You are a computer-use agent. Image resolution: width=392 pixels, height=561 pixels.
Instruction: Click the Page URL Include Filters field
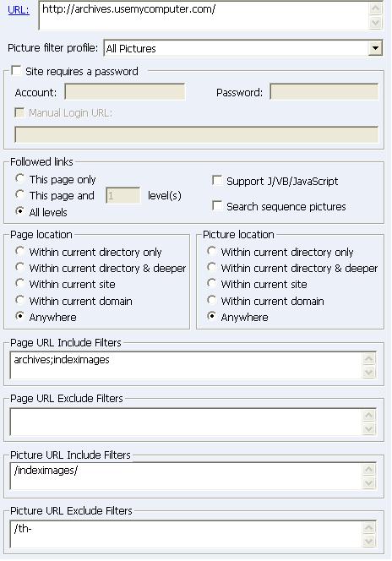point(187,365)
